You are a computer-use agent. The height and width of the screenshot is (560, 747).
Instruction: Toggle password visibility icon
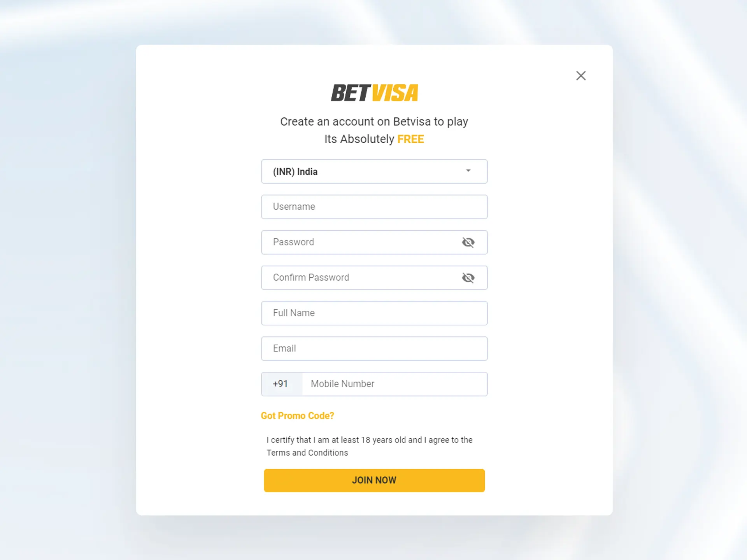pos(468,242)
